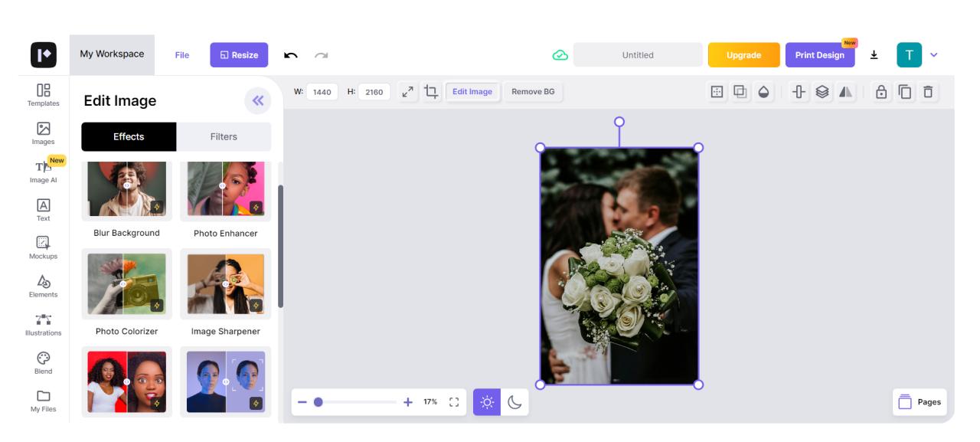Click the Untitled design name field
Image resolution: width=980 pixels, height=442 pixels.
click(638, 55)
